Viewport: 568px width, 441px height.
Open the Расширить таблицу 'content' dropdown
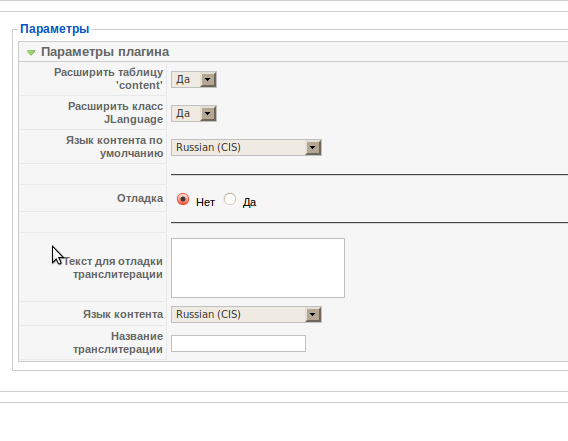pos(194,79)
